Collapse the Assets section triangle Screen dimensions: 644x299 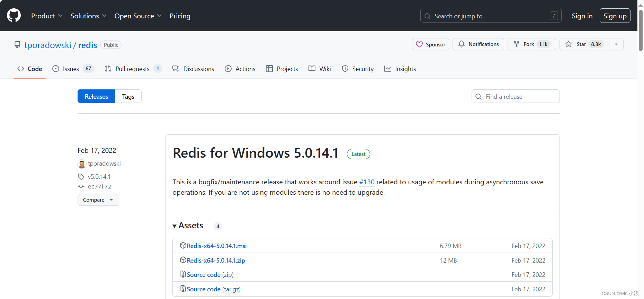[x=175, y=226]
